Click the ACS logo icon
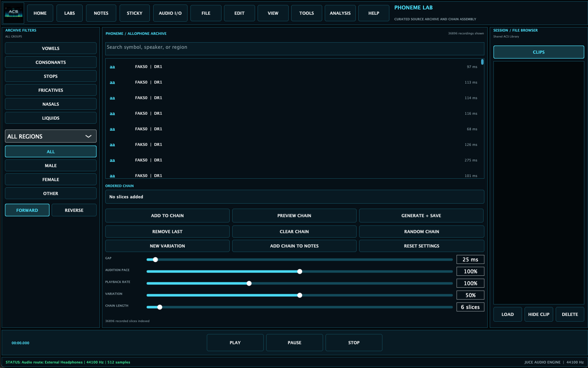588x368 pixels. coord(14,13)
